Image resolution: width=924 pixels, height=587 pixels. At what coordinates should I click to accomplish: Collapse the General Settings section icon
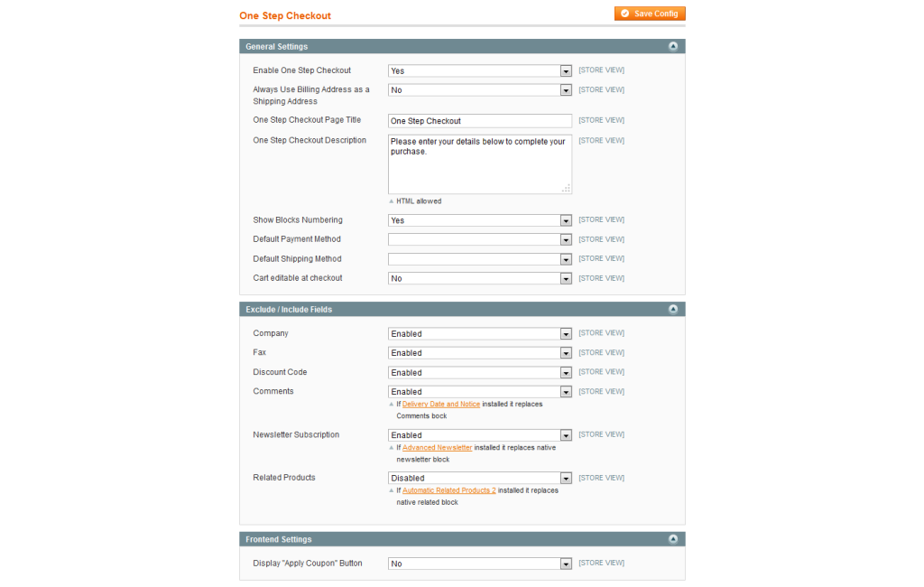(x=672, y=46)
